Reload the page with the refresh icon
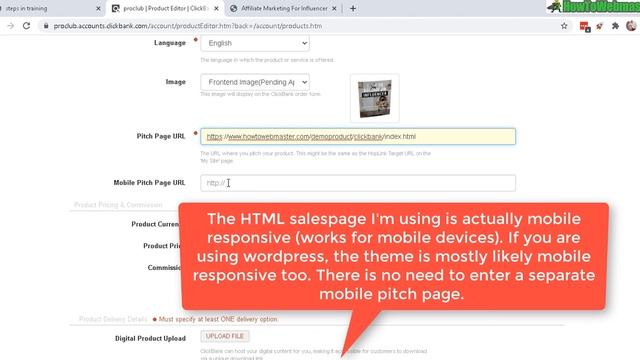Viewport: 640px width, 360px height. (x=27, y=26)
